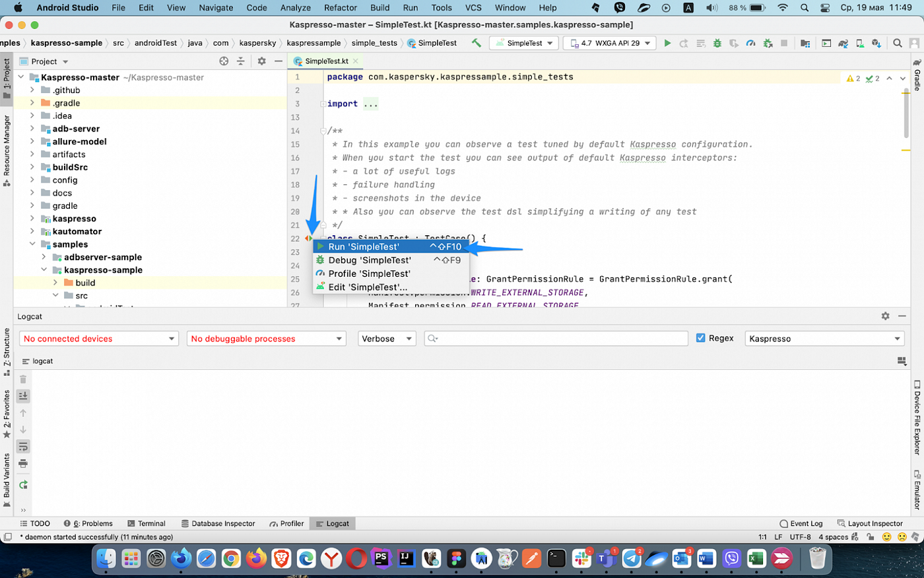Toggle the Device File Explorer panel
Screen dimensions: 924x578
pos(917,417)
